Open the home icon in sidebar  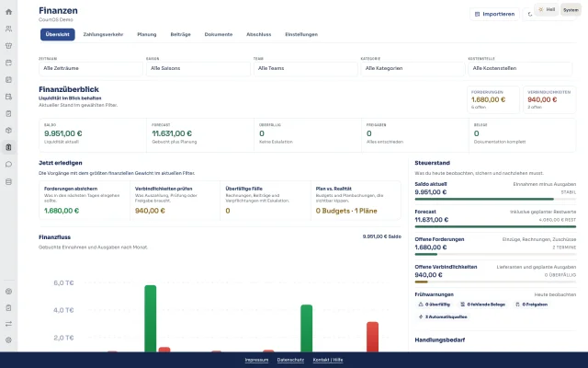[8, 12]
